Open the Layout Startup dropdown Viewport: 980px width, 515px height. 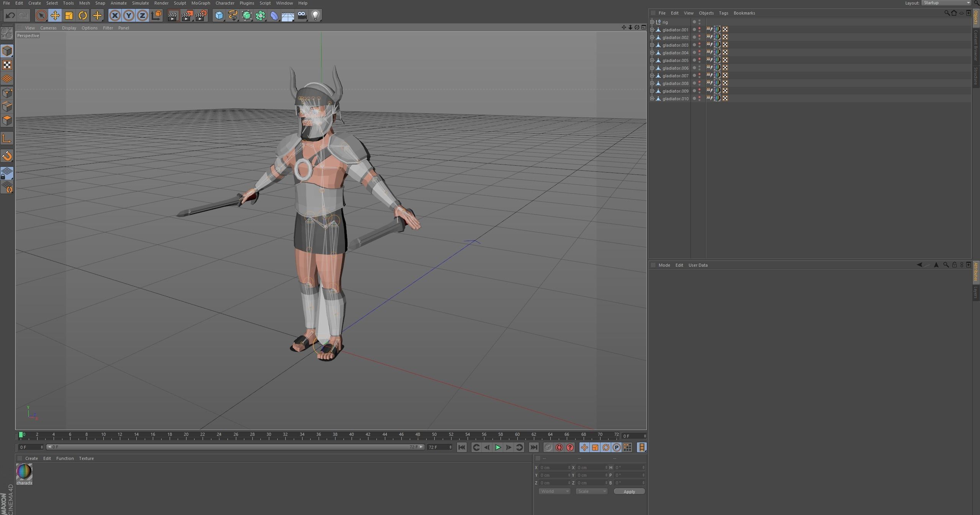tap(946, 3)
